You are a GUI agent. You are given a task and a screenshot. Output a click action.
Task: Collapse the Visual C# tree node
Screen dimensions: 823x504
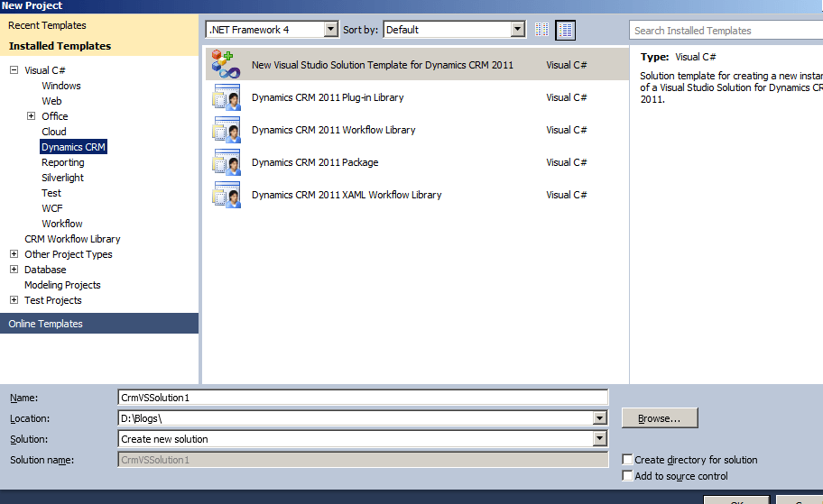[x=14, y=69]
